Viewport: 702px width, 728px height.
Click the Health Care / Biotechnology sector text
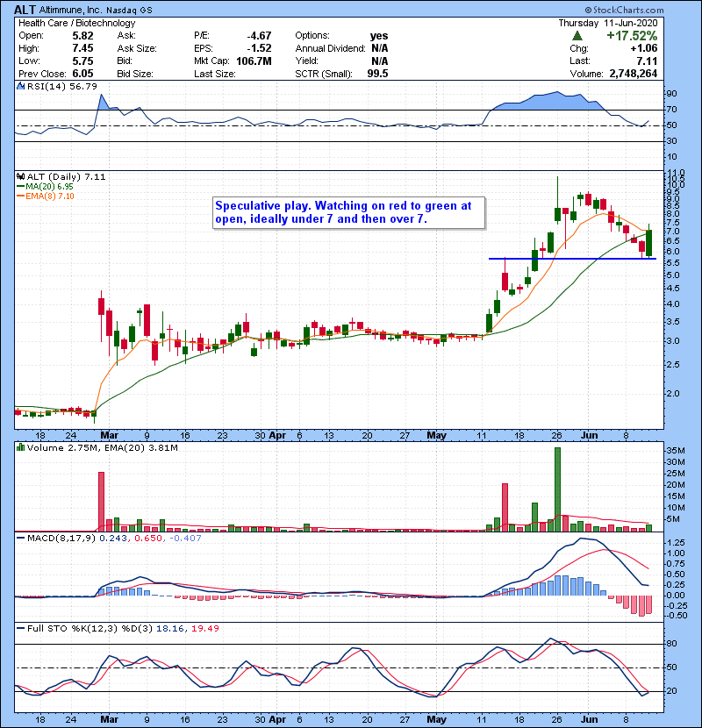pyautogui.click(x=77, y=23)
